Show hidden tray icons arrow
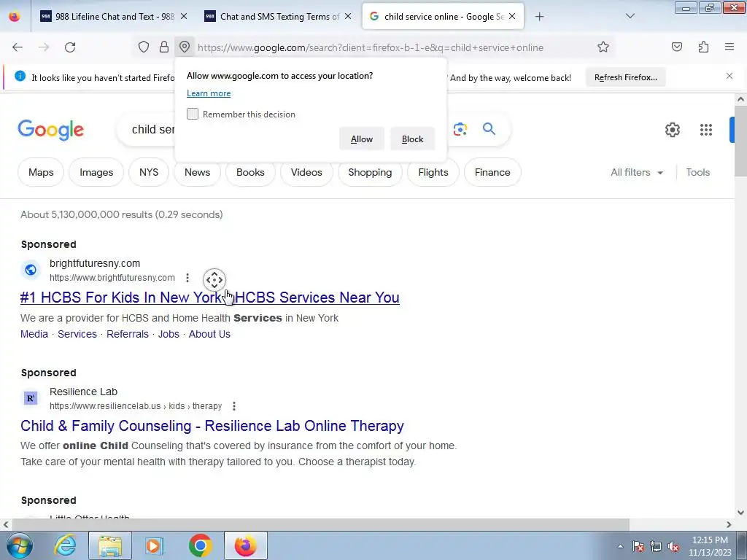The width and height of the screenshot is (747, 560). point(620,547)
